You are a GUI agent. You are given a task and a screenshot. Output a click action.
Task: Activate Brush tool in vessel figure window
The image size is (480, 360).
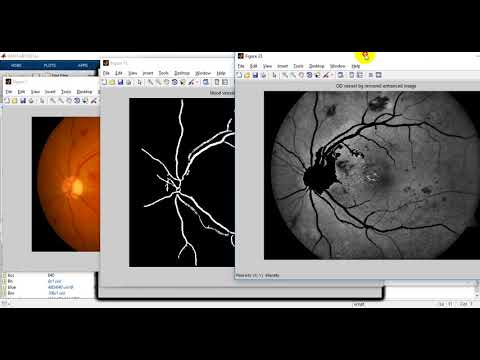coord(191,82)
